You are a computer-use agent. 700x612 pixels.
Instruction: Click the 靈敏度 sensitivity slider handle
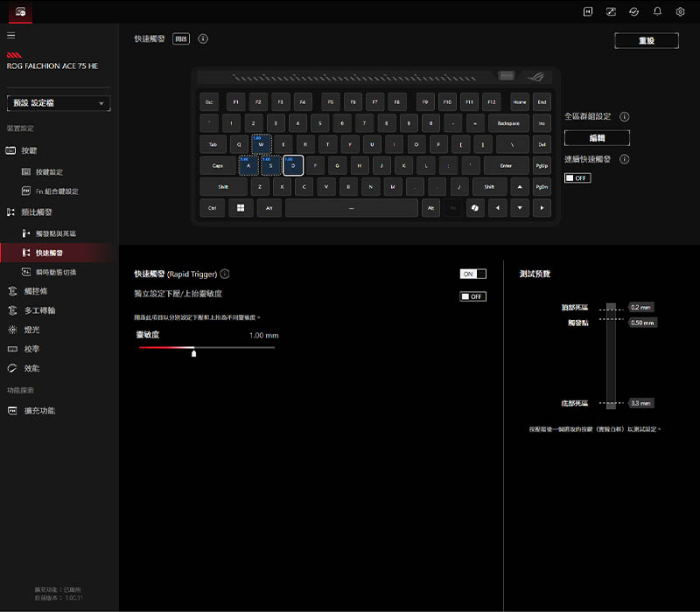(x=193, y=353)
